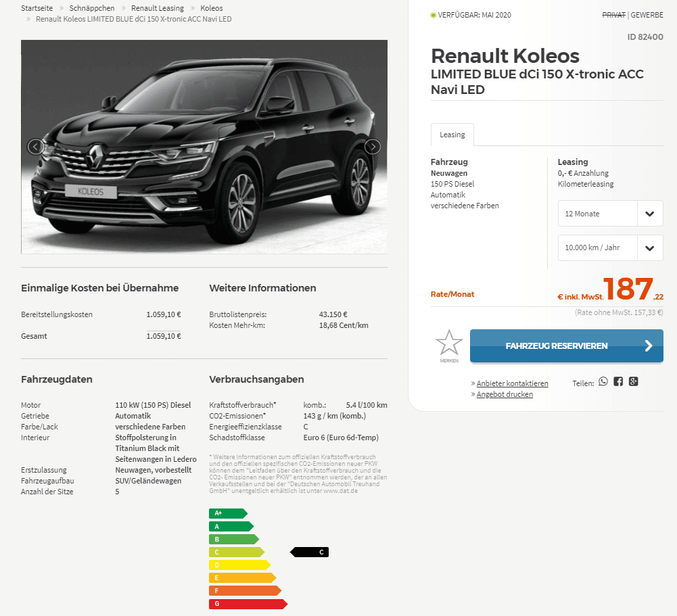Image resolution: width=677 pixels, height=616 pixels.
Task: Click the red G efficiency bar
Action: pos(248,603)
